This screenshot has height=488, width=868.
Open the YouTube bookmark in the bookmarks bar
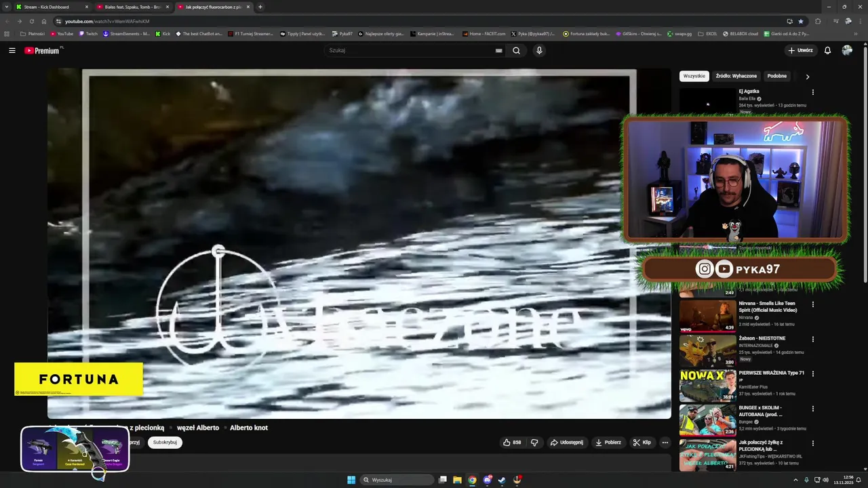62,33
